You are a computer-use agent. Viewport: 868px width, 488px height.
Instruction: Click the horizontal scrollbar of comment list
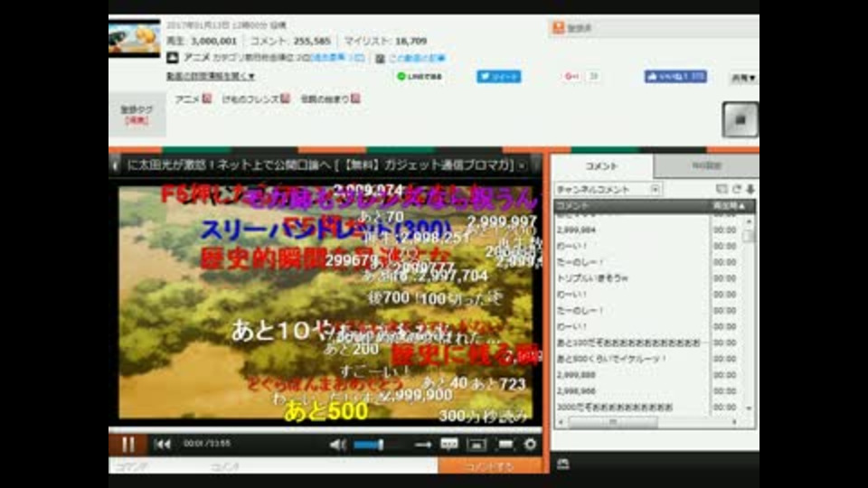click(613, 422)
